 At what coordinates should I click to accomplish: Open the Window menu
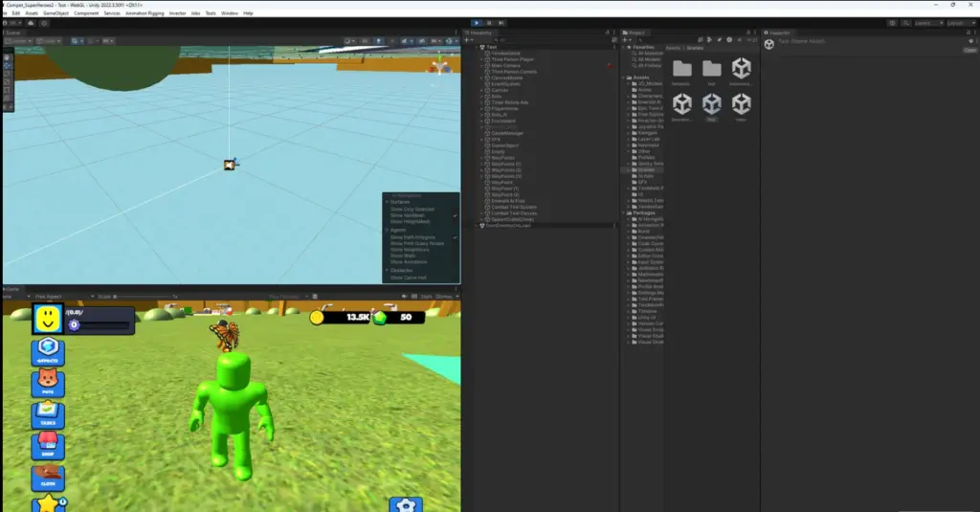230,13
